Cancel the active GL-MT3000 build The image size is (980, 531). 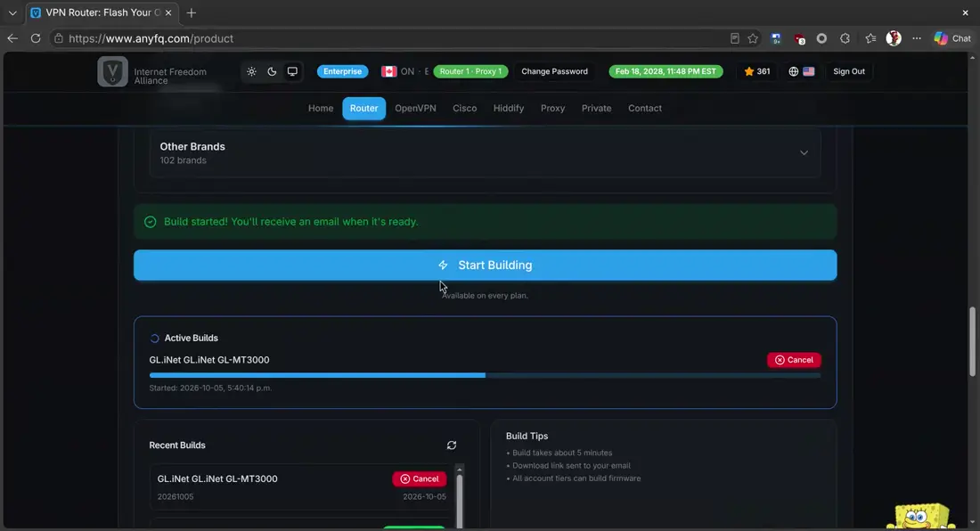794,360
